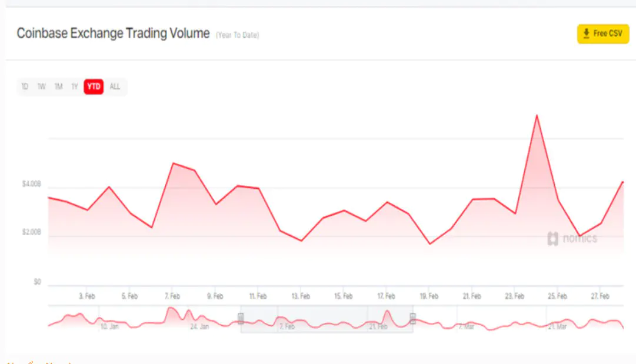Image resolution: width=636 pixels, height=364 pixels.
Task: Click the $4.00B axis label
Action: (x=32, y=184)
